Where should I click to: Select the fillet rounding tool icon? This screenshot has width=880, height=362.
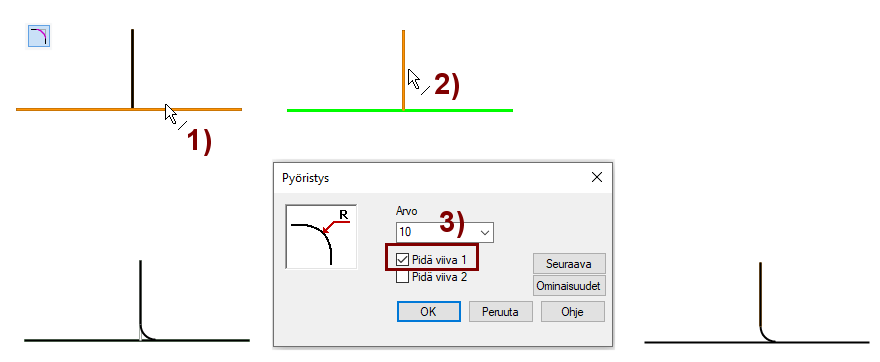tap(39, 36)
